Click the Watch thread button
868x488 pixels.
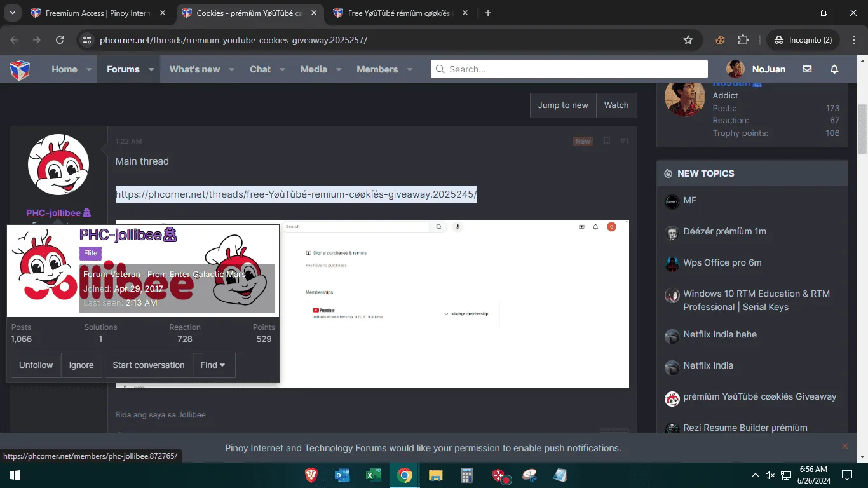pyautogui.click(x=616, y=105)
